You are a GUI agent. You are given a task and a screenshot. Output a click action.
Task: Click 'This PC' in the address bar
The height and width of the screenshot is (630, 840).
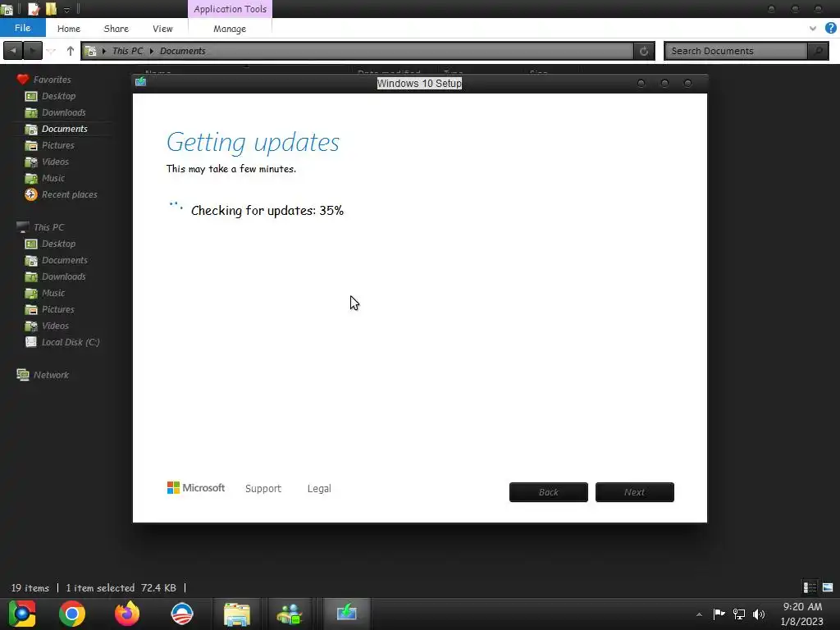point(127,51)
